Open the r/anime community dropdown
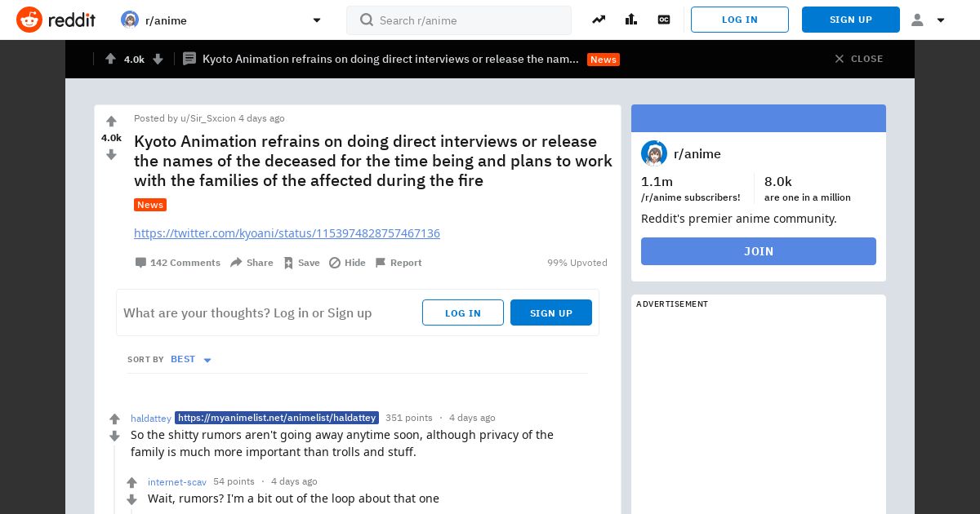 coord(221,20)
